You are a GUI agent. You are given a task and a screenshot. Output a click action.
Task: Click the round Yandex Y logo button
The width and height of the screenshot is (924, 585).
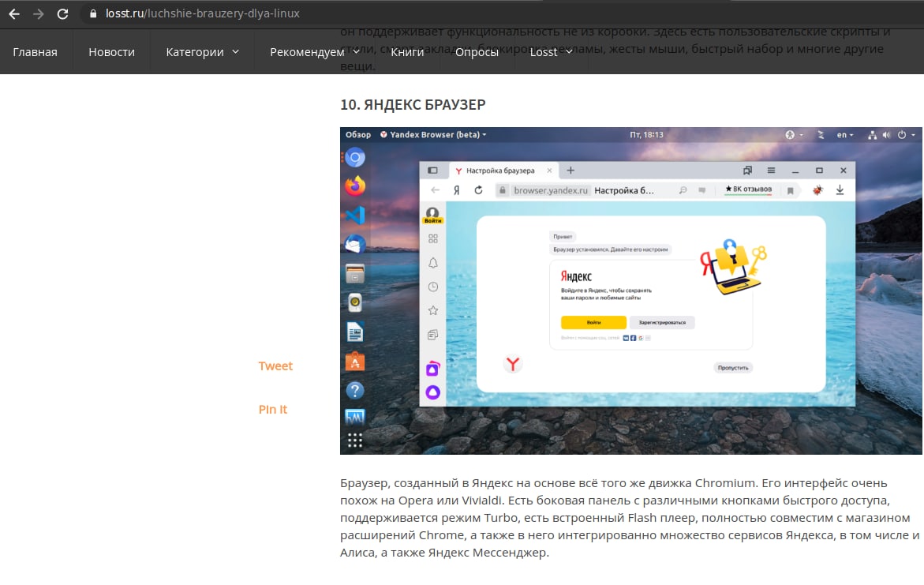click(x=513, y=364)
